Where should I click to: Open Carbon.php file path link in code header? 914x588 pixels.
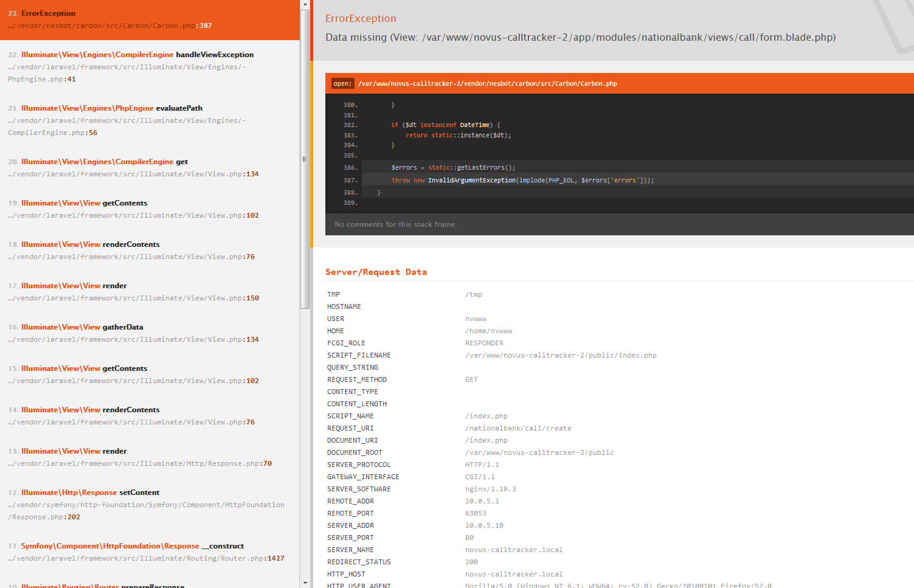click(487, 83)
